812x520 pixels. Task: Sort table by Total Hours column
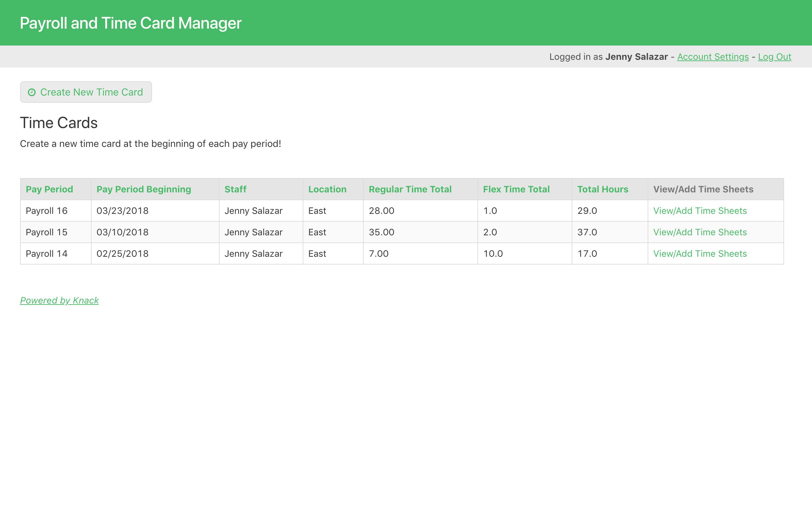coord(603,189)
